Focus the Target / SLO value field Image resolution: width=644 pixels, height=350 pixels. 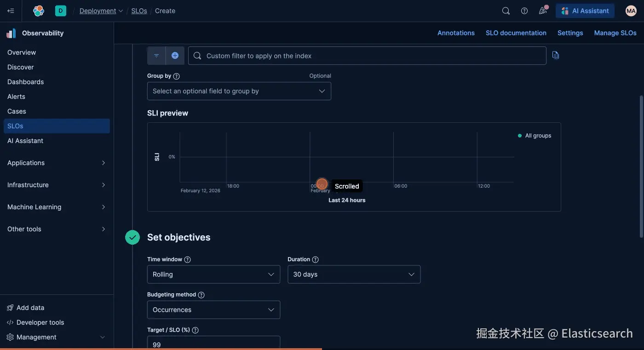[x=213, y=343]
